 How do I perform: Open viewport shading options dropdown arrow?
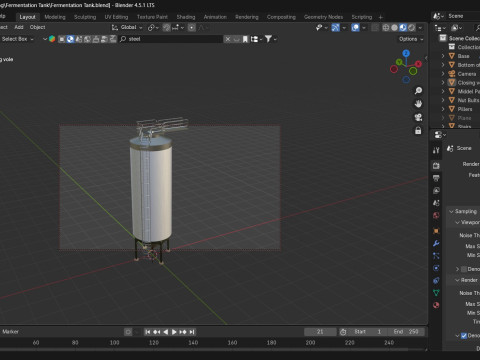420,28
